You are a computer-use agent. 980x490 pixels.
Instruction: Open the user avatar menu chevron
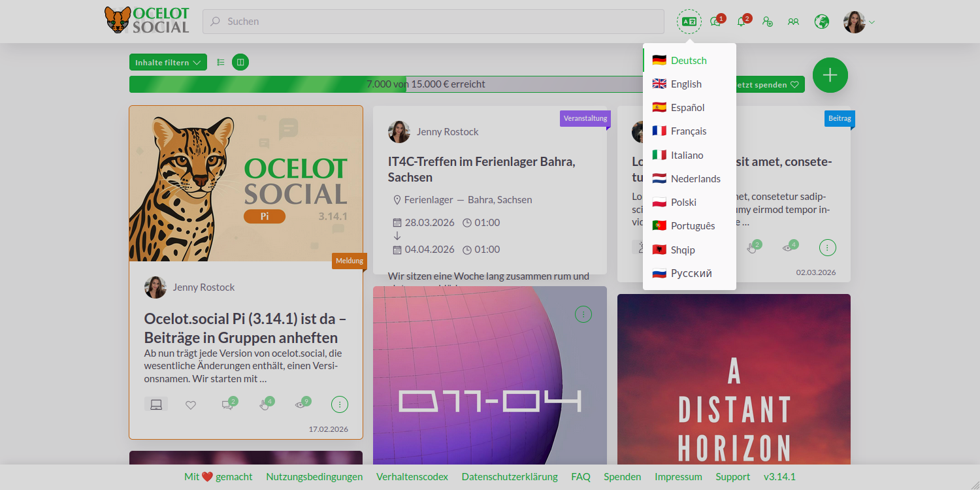(872, 22)
